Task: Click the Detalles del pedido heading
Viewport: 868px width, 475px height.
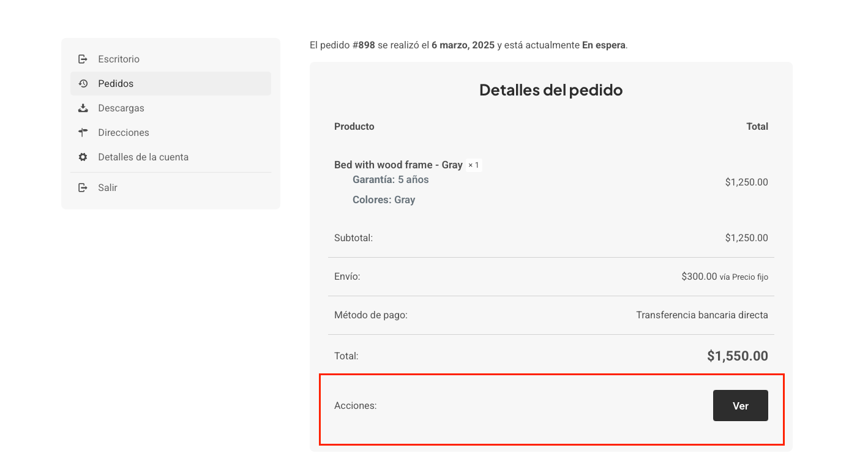Action: [x=551, y=90]
